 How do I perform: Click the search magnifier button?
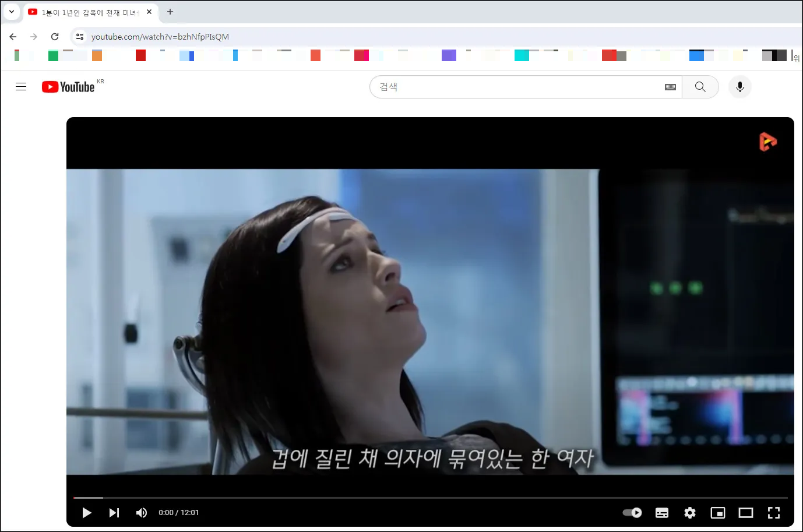[700, 87]
